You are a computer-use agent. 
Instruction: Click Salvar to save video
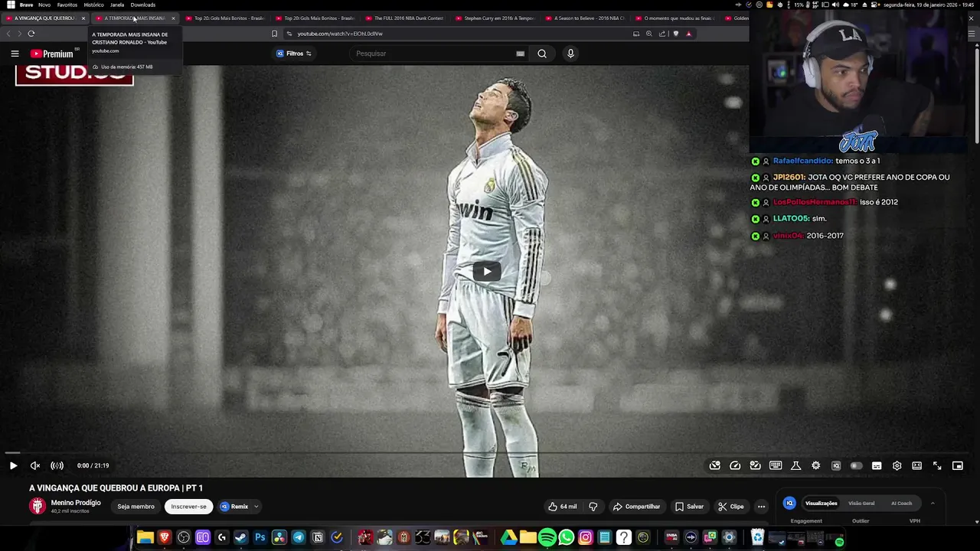[x=689, y=507]
